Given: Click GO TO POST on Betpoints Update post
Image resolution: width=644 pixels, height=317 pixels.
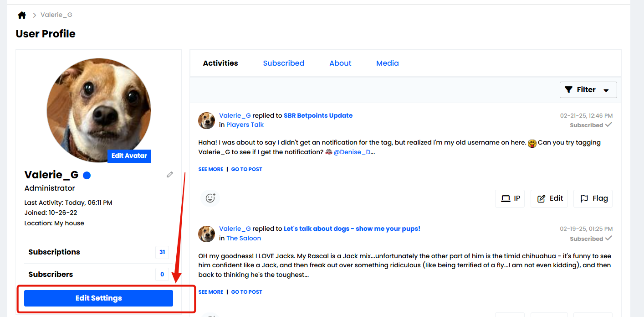Looking at the screenshot, I should [x=247, y=169].
